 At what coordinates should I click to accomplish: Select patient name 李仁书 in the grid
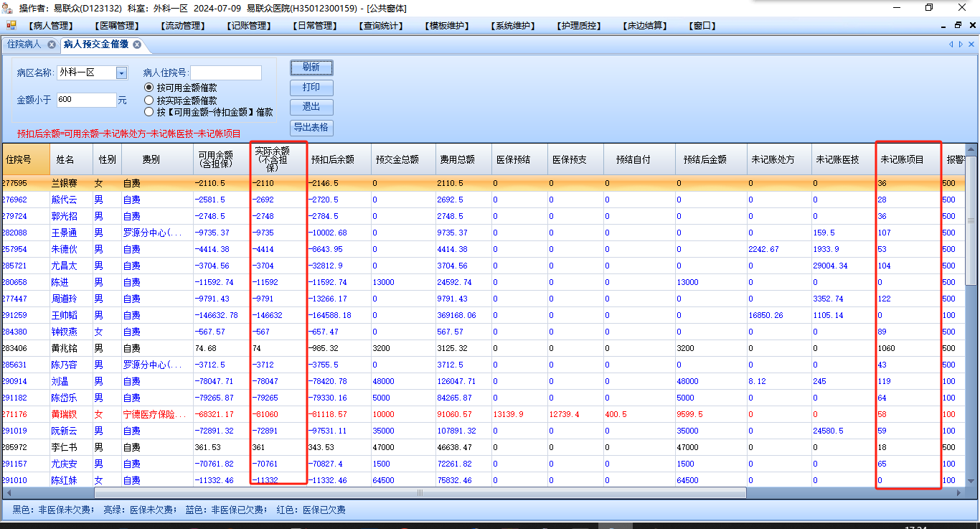pyautogui.click(x=64, y=448)
